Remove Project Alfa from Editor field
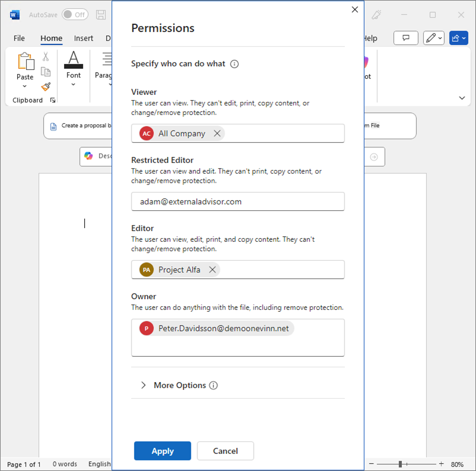Image resolution: width=476 pixels, height=471 pixels. pos(212,270)
